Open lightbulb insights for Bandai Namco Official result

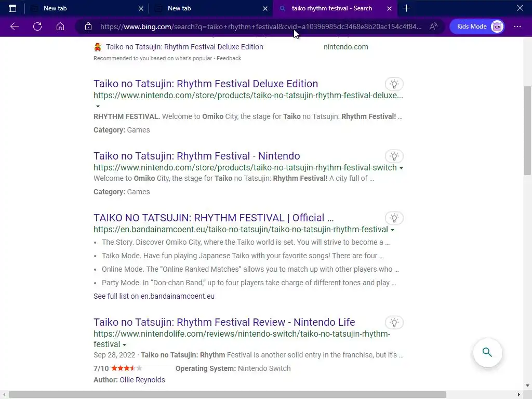tap(394, 218)
